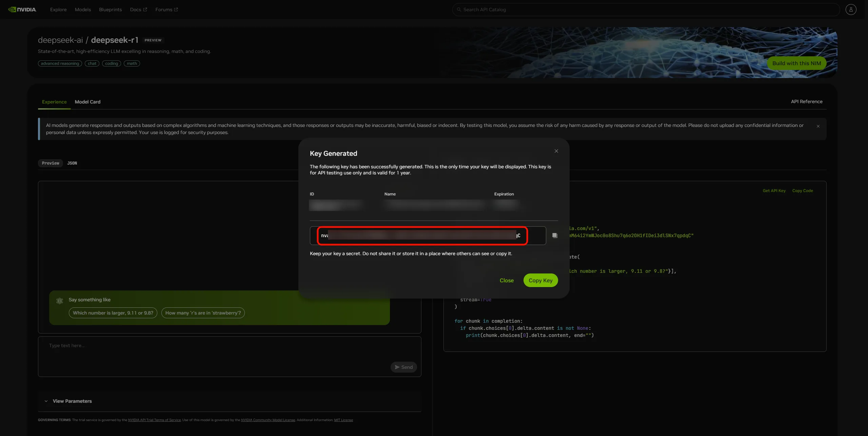868x436 pixels.
Task: Close the Key Generated dialog with X
Action: click(556, 151)
